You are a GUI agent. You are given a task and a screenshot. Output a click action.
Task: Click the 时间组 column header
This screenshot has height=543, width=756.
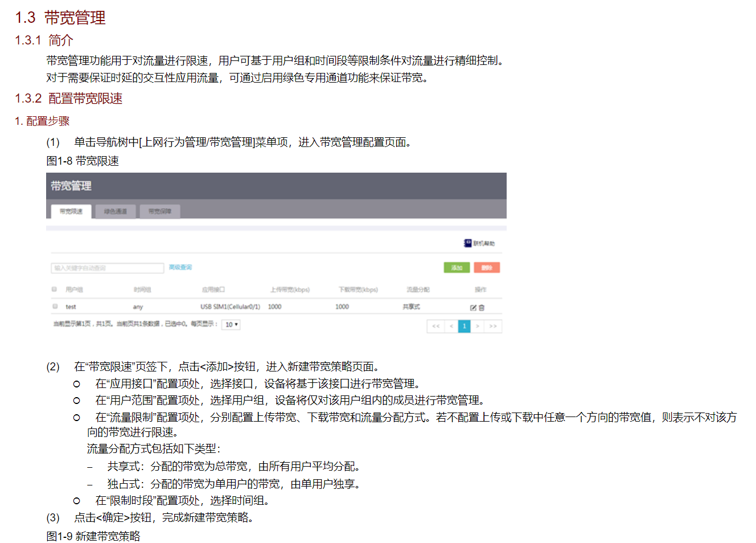click(x=142, y=289)
